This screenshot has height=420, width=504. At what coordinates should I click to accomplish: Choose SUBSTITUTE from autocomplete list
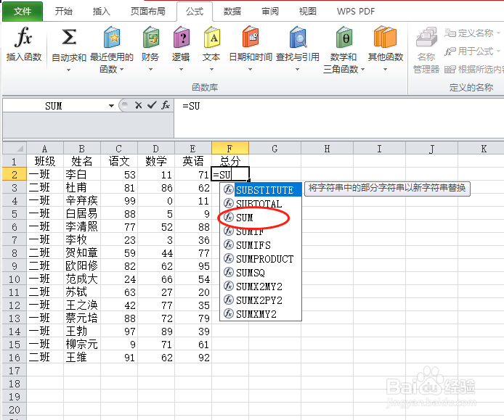261,190
